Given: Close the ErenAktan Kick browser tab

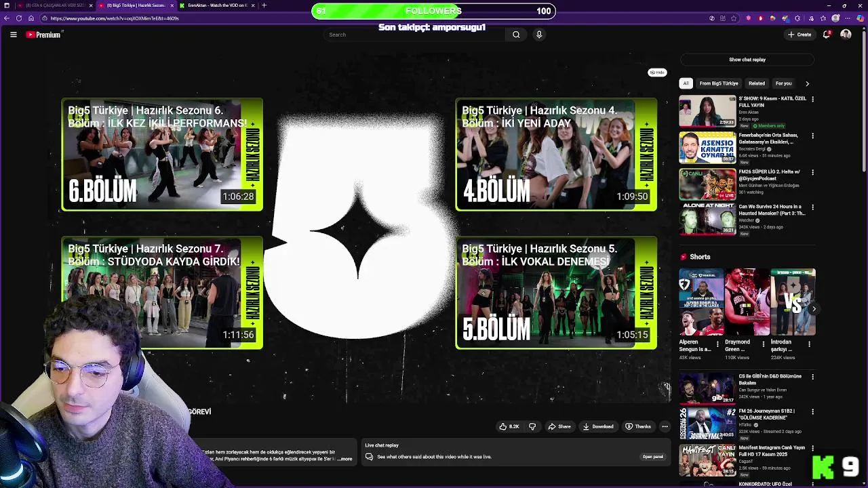Looking at the screenshot, I should tap(253, 5).
